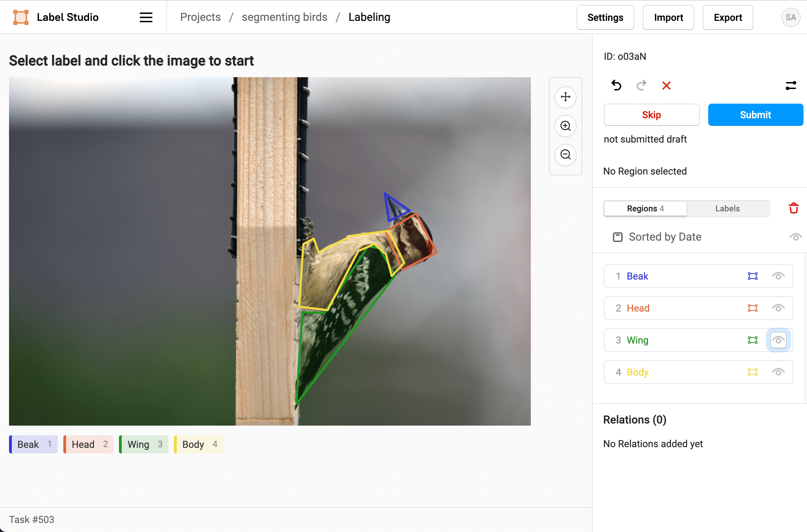807x532 pixels.
Task: Click the bounding box icon for Head region
Action: 753,308
